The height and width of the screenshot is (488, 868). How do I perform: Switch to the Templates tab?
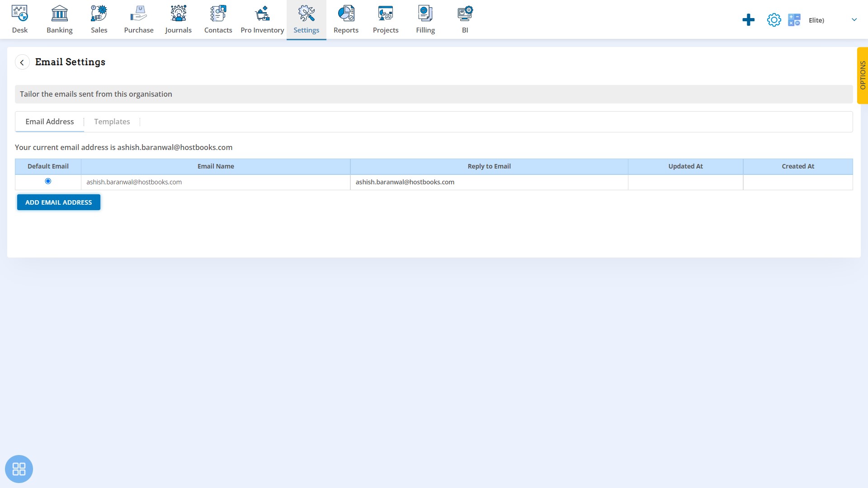(x=112, y=121)
